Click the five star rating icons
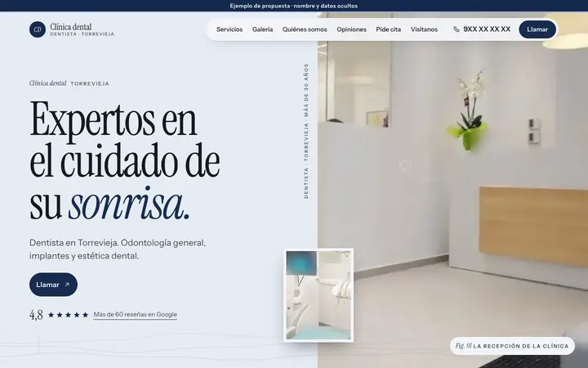 [x=69, y=315]
